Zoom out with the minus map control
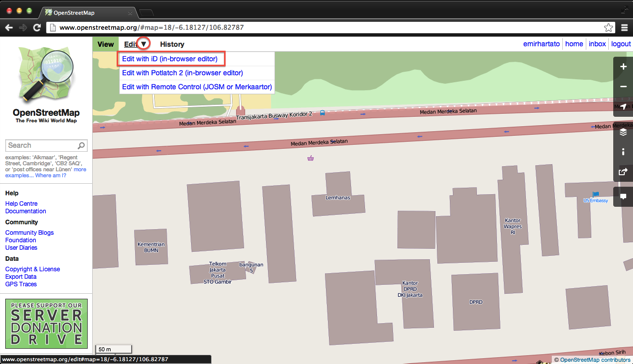The image size is (633, 364). 623,87
